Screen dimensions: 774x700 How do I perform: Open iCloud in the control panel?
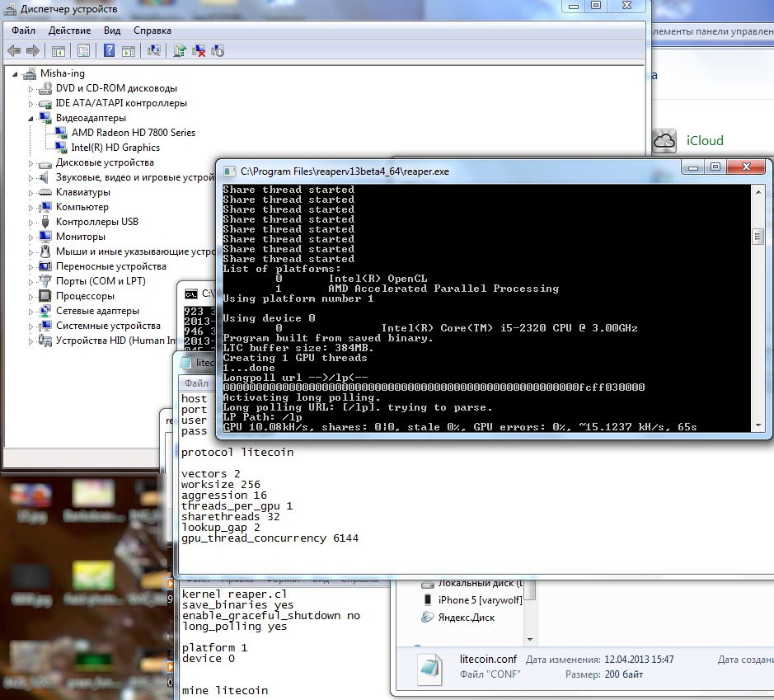click(705, 141)
